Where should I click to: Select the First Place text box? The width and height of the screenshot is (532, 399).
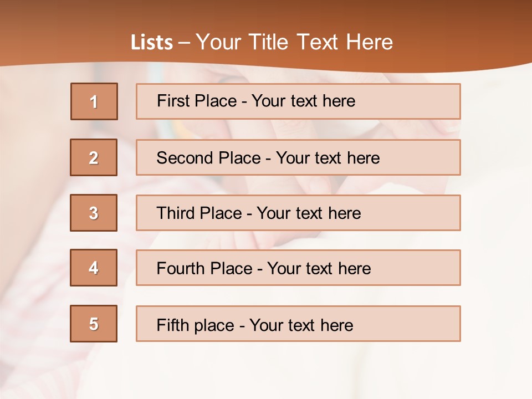tap(298, 101)
